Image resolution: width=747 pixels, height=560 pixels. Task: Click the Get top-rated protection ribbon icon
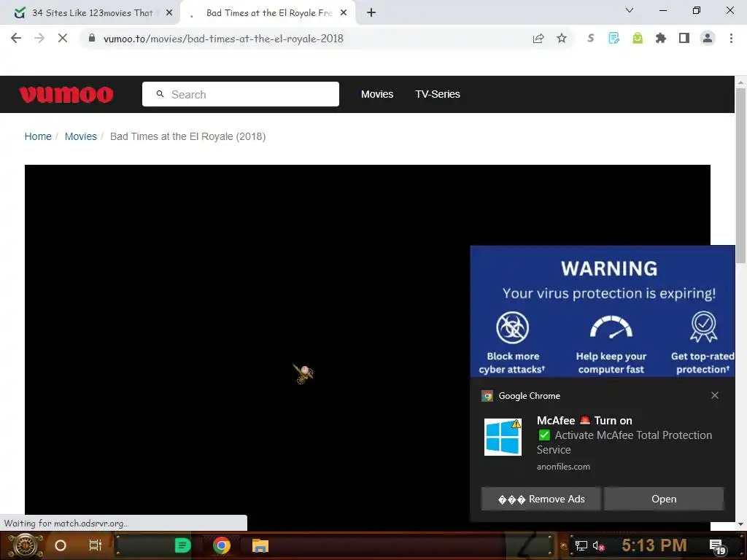click(x=704, y=327)
